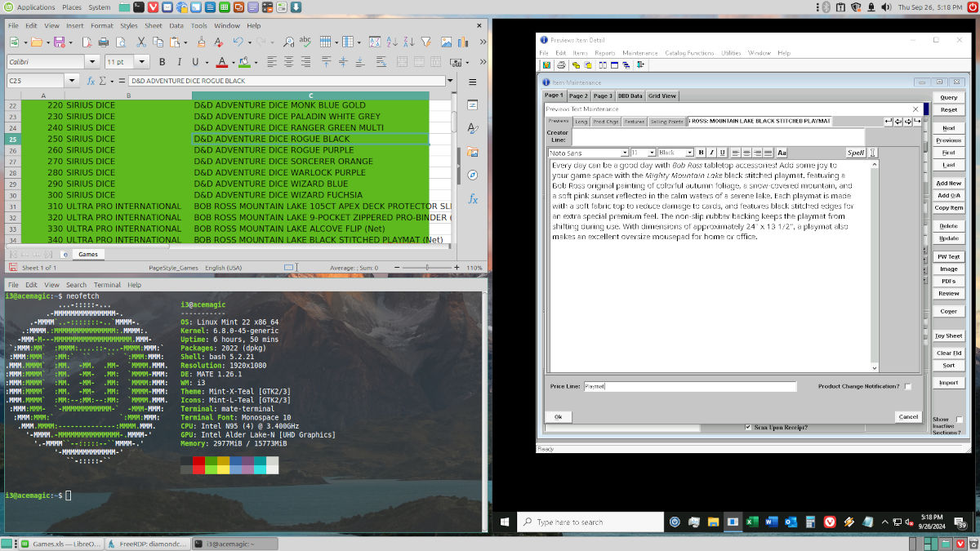980x551 pixels.
Task: Open Excel from the Windows taskbar
Action: click(751, 522)
